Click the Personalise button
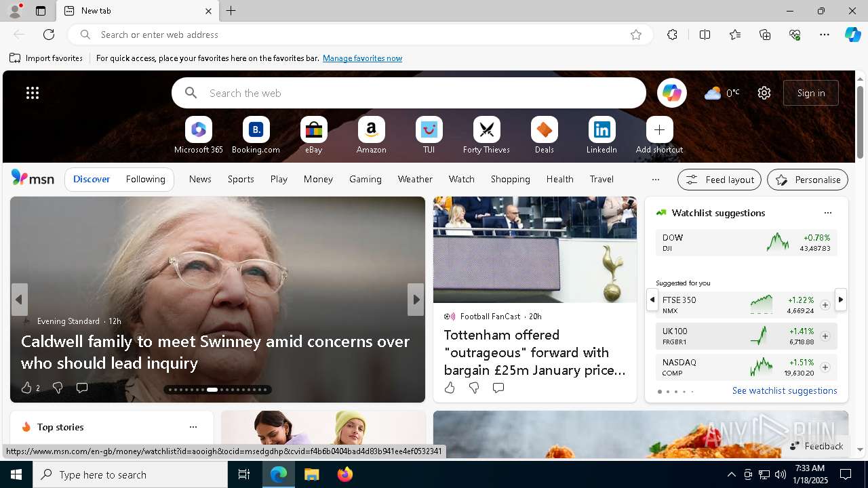 808,180
